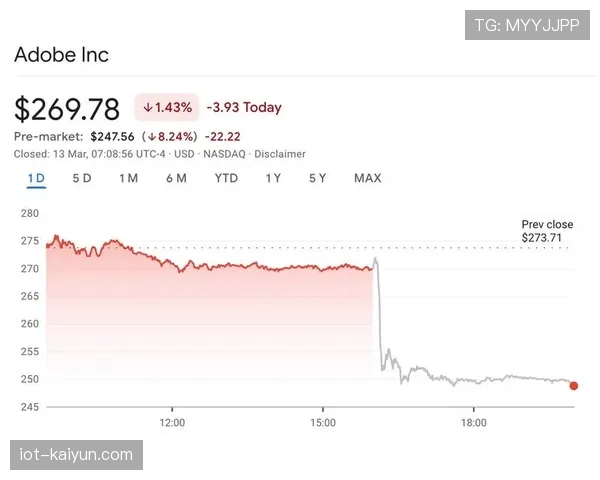The height and width of the screenshot is (480, 600).
Task: Click the $269.78 stock price
Action: point(67,108)
